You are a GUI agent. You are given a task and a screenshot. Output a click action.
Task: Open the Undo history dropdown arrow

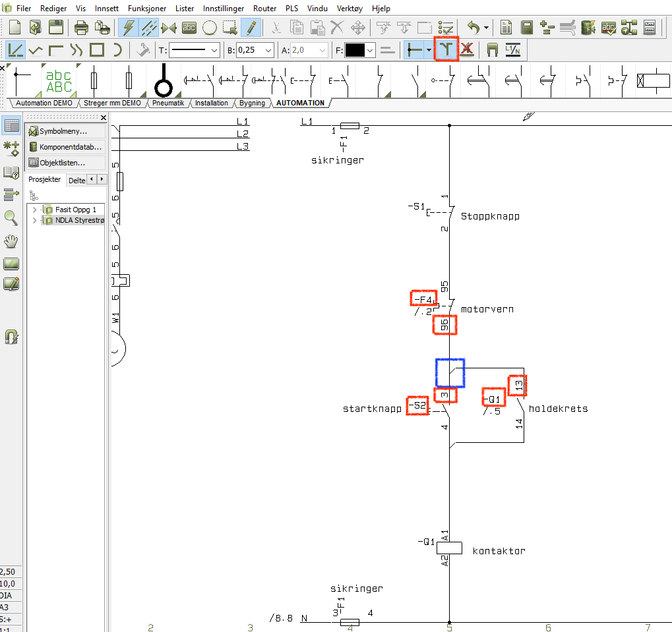(x=486, y=28)
